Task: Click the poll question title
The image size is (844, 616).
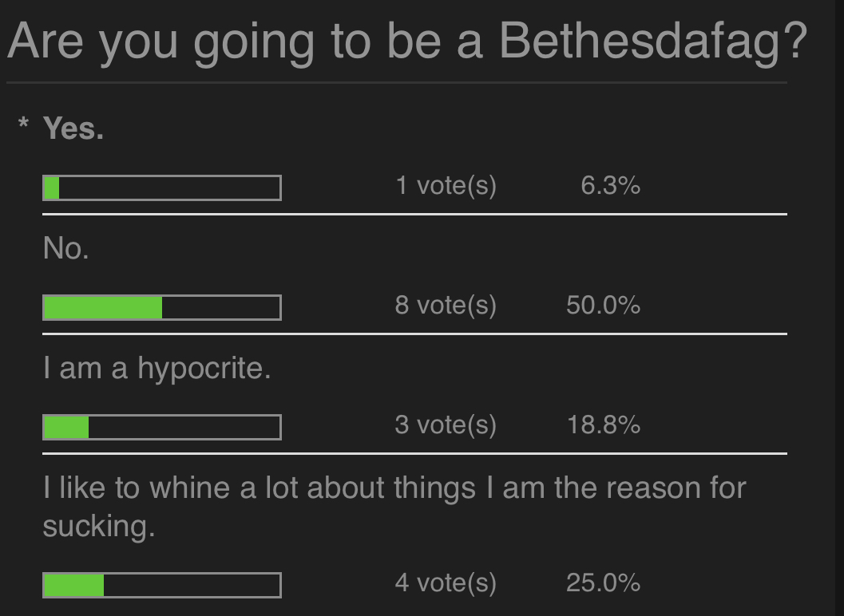Action: 407,41
